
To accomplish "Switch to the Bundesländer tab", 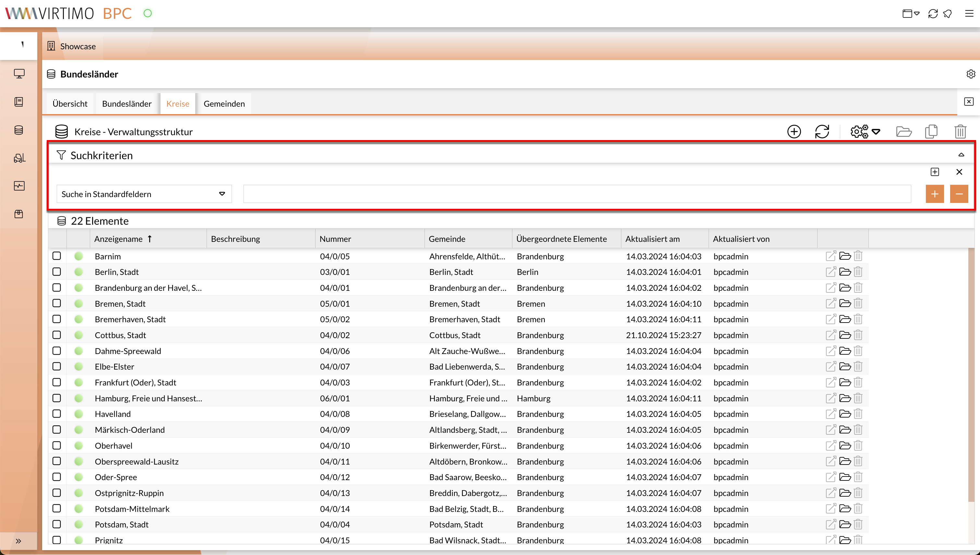I will pyautogui.click(x=126, y=104).
